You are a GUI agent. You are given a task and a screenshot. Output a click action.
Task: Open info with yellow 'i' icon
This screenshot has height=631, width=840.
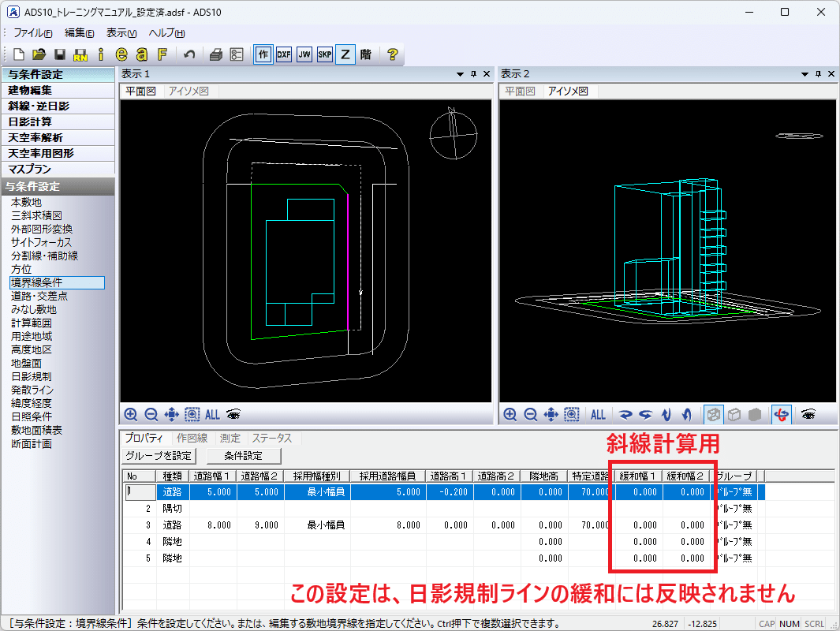click(x=101, y=54)
